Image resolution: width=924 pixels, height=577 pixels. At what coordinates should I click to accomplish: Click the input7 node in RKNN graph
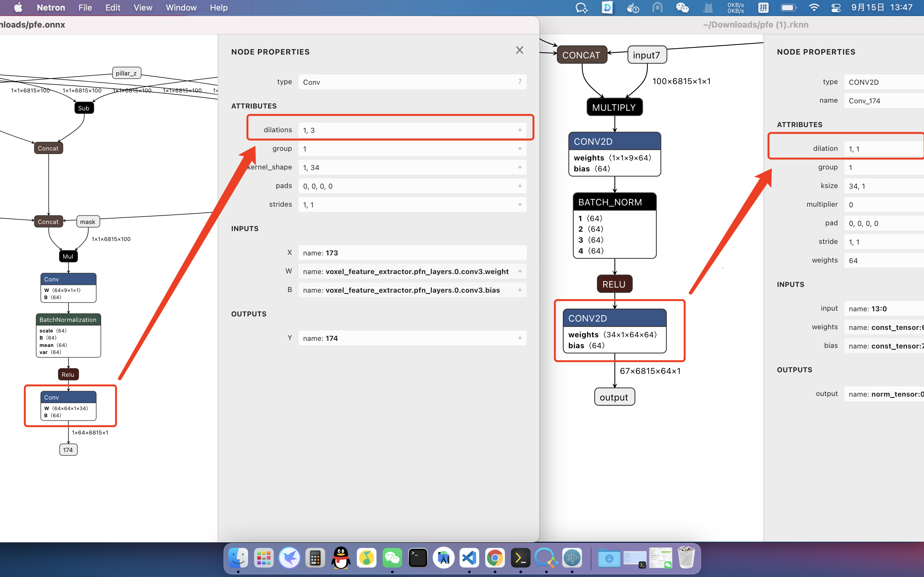[647, 55]
